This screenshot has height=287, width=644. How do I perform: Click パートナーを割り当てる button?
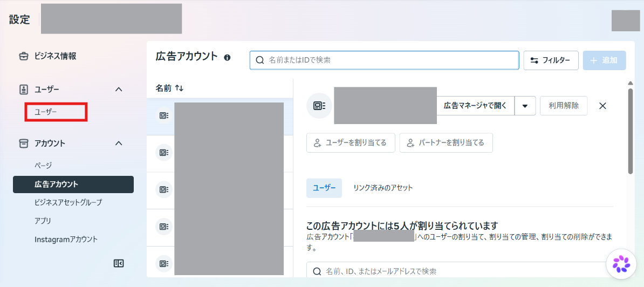(446, 143)
